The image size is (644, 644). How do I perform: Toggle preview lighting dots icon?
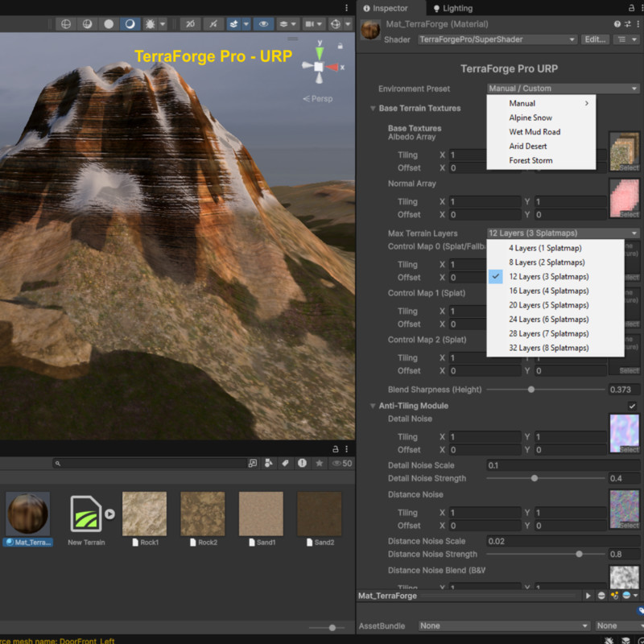pyautogui.click(x=614, y=596)
